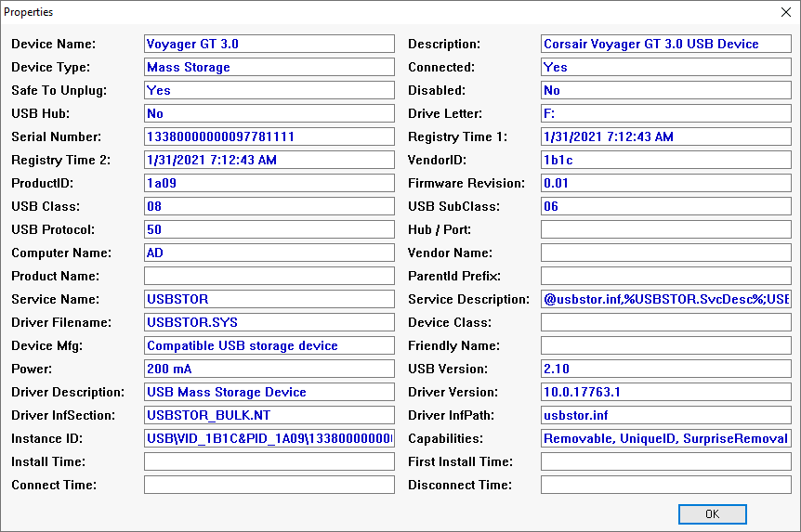Click the OK button

coord(712,513)
